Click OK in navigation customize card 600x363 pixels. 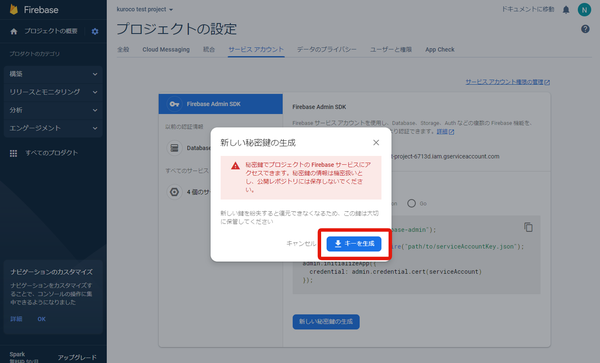point(41,319)
